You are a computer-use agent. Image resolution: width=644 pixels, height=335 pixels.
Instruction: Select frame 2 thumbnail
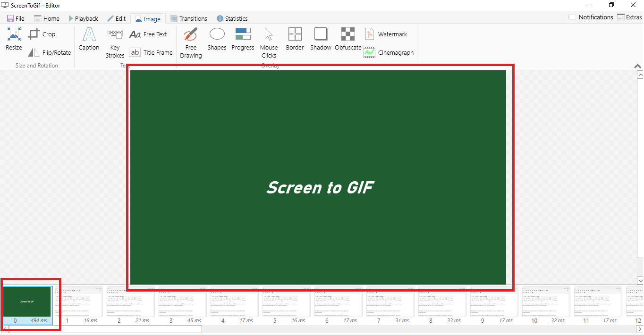point(131,305)
